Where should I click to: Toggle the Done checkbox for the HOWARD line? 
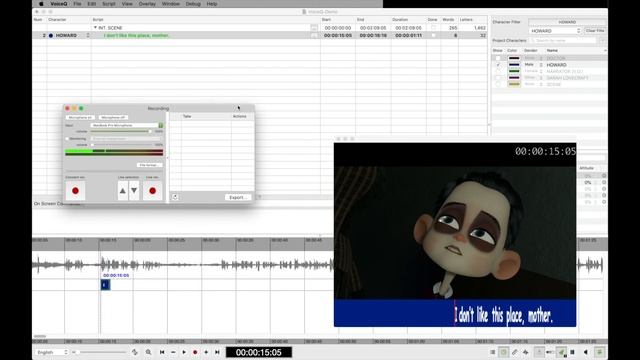coord(433,36)
